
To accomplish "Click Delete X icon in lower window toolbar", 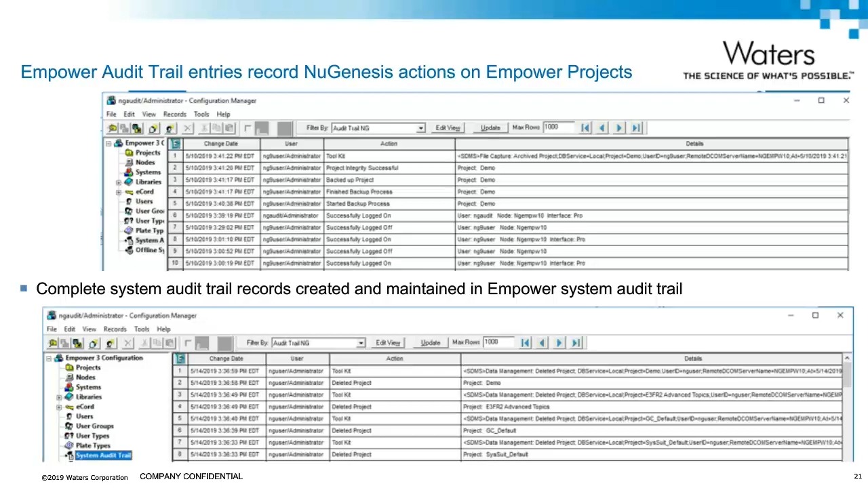I will click(127, 343).
